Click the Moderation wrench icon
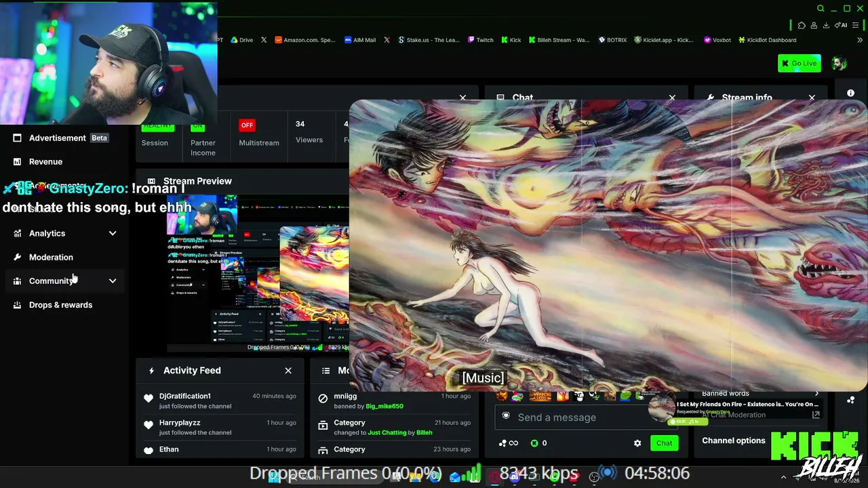 coord(17,257)
